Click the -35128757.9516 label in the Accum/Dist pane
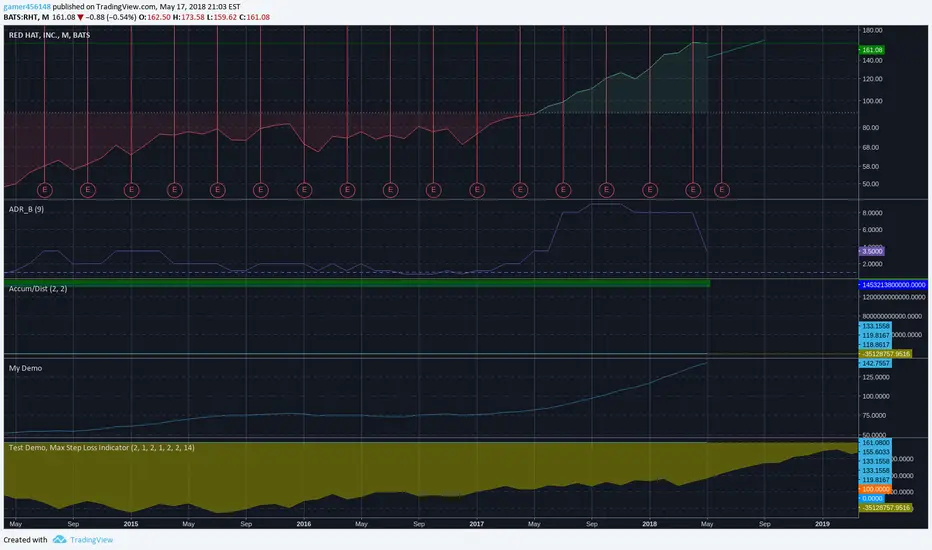 click(x=886, y=354)
